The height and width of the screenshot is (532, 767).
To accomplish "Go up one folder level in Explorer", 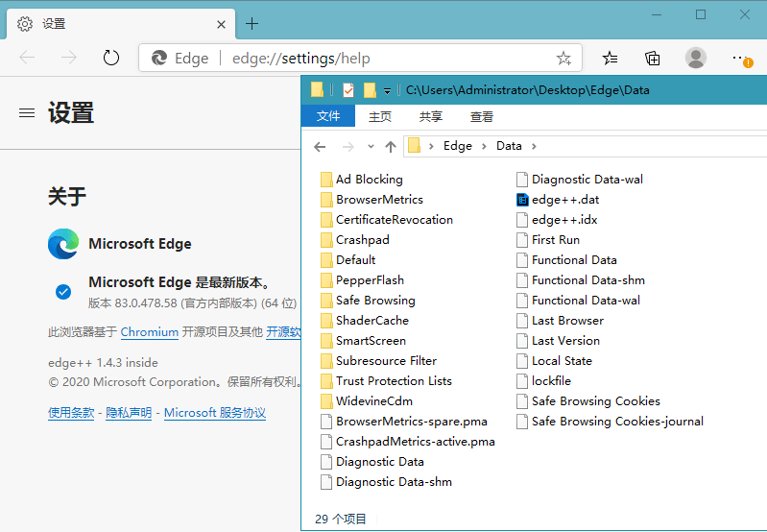I will (x=391, y=146).
